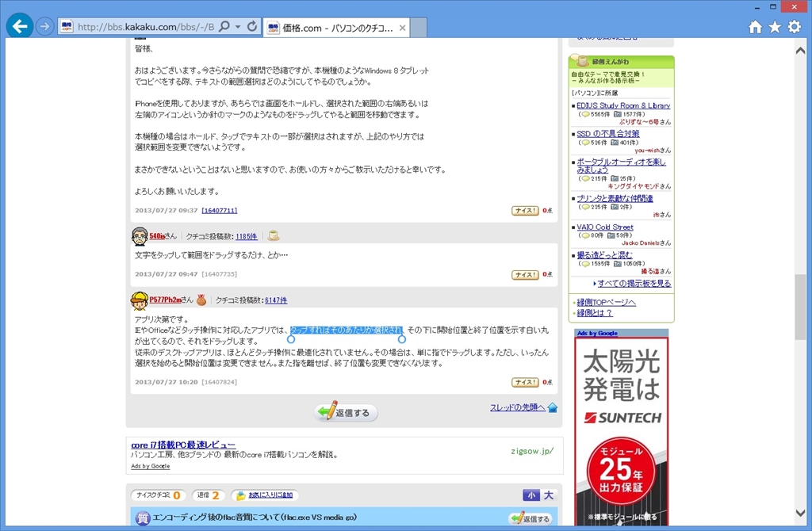Click the address bar URL field
This screenshot has width=812, height=531.
146,27
